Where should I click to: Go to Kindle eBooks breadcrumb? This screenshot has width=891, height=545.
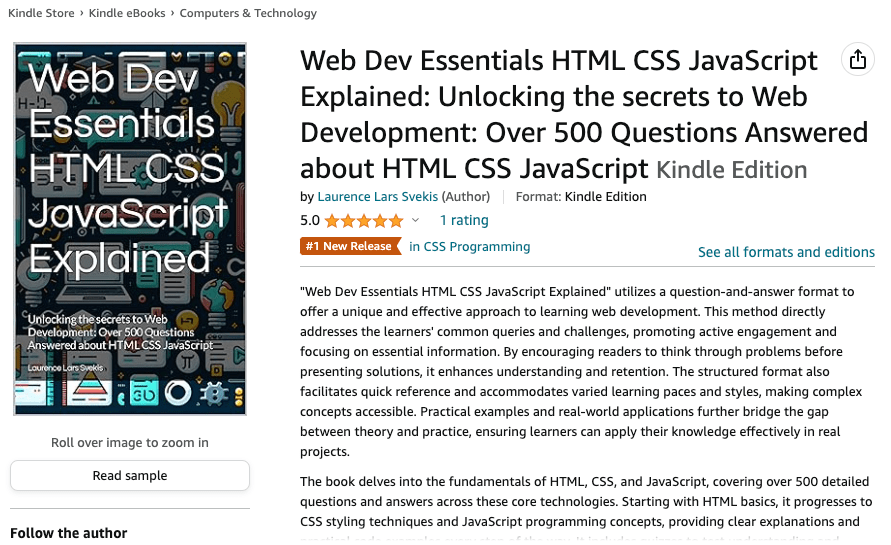click(127, 13)
